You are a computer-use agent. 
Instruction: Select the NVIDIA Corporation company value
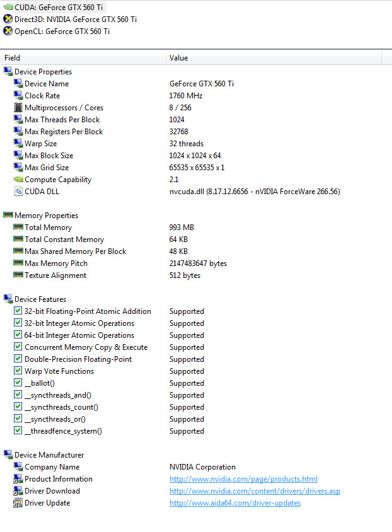point(202,467)
